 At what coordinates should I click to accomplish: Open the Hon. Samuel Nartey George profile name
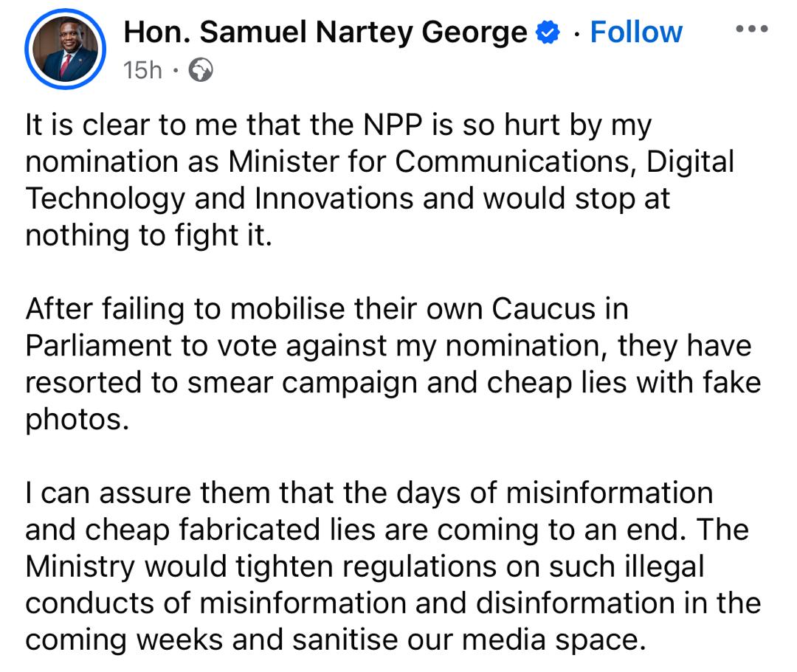click(325, 32)
